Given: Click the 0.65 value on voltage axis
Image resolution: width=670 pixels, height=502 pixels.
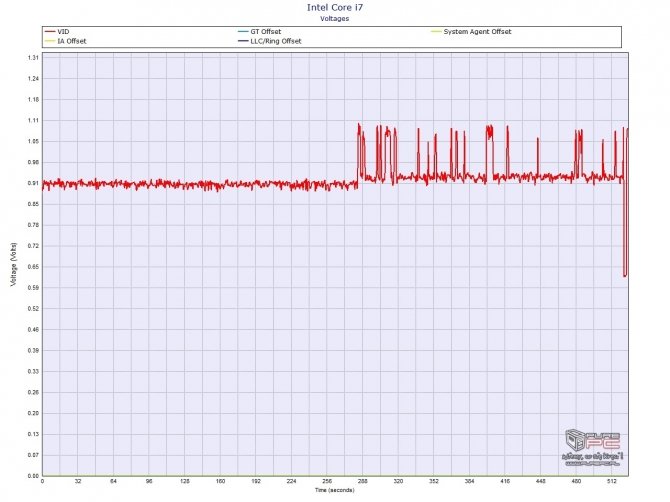Looking at the screenshot, I should click(x=33, y=267).
